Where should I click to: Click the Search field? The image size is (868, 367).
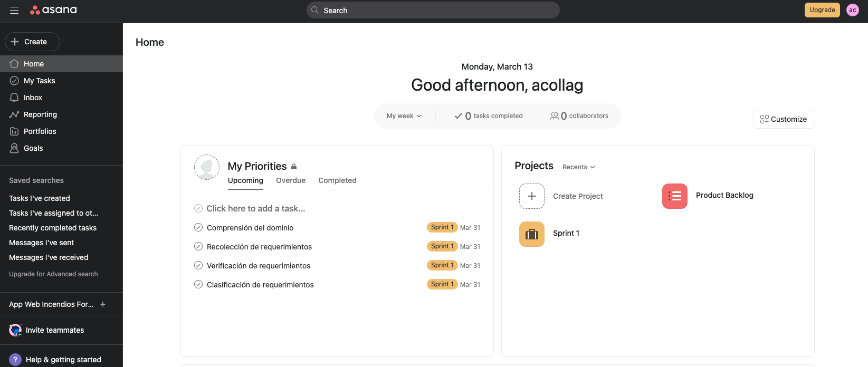[x=433, y=10]
